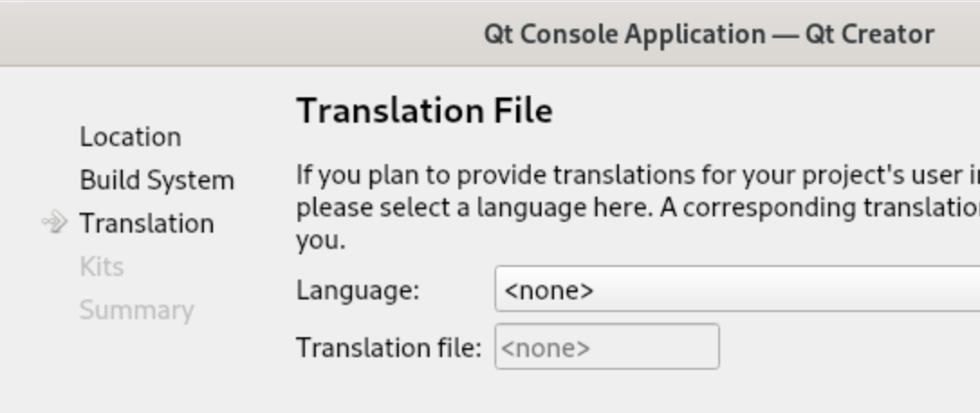Click the "Qt Creator" text in title bar
Image resolution: width=980 pixels, height=413 pixels.
coord(869,34)
